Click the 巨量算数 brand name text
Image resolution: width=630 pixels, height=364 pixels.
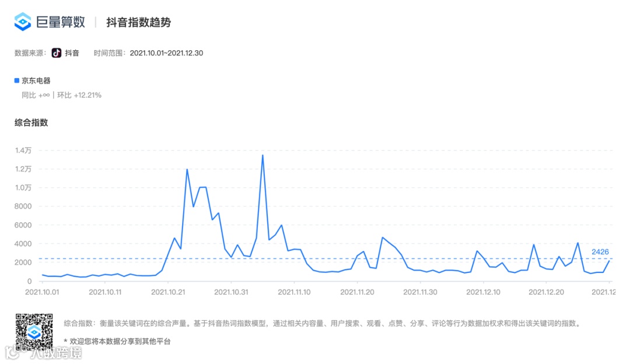(61, 22)
